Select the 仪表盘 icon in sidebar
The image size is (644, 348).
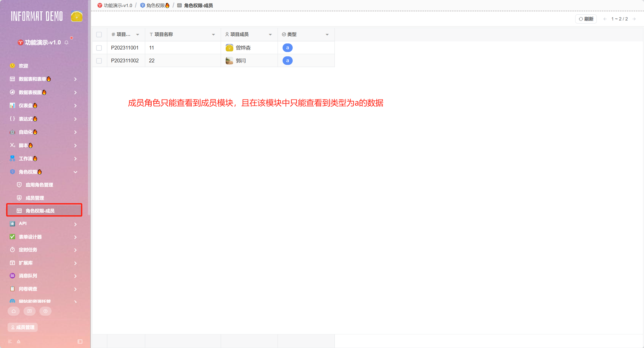(12, 105)
